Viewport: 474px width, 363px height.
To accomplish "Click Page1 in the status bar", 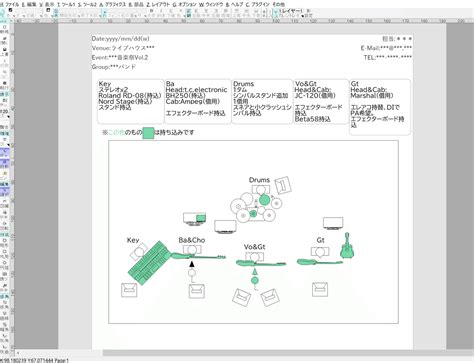I will 61,360.
